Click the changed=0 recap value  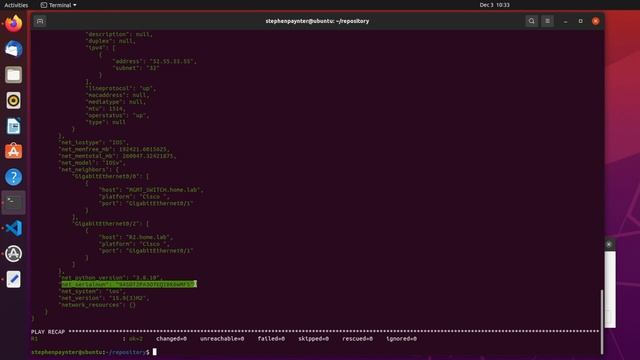(171, 339)
